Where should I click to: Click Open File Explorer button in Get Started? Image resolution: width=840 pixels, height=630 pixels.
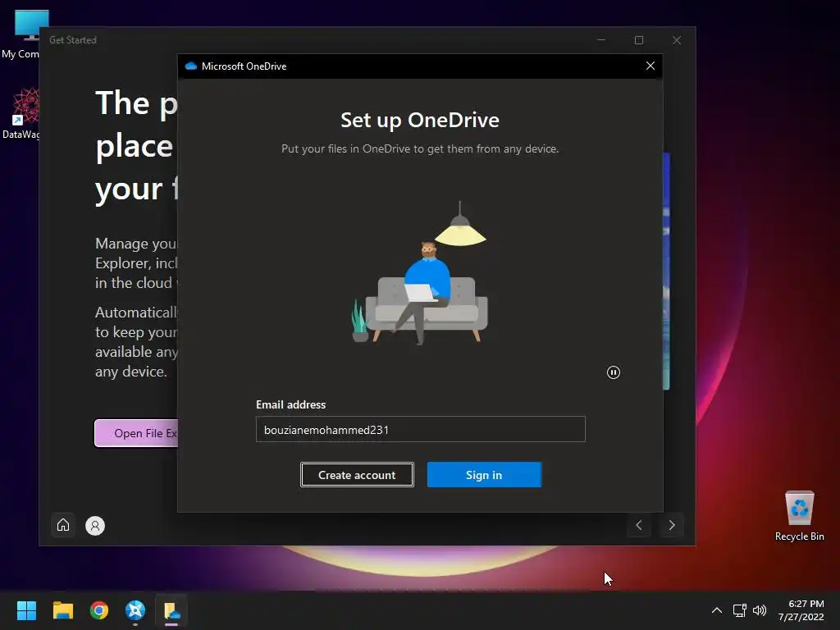(137, 433)
